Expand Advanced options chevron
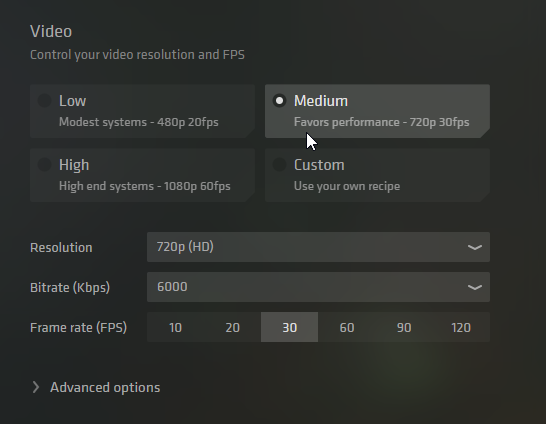The image size is (546, 424). click(x=36, y=387)
